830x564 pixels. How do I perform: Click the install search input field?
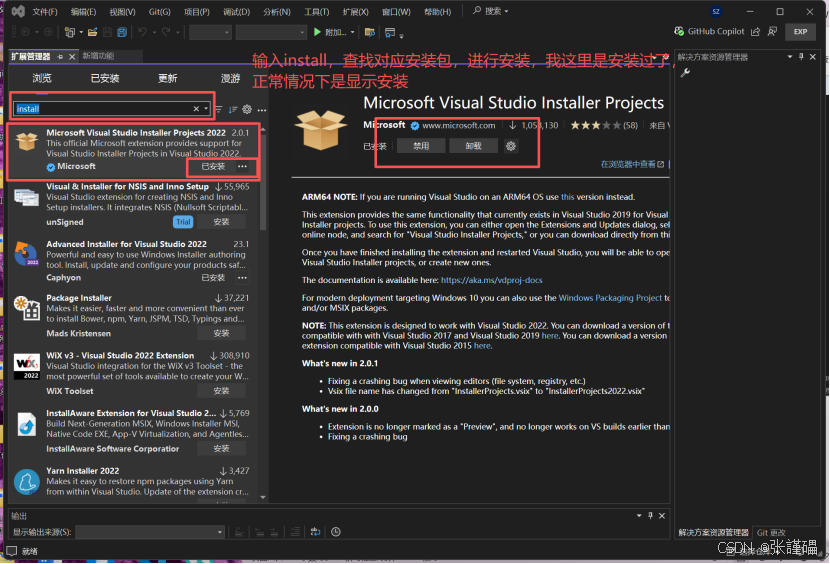[103, 109]
